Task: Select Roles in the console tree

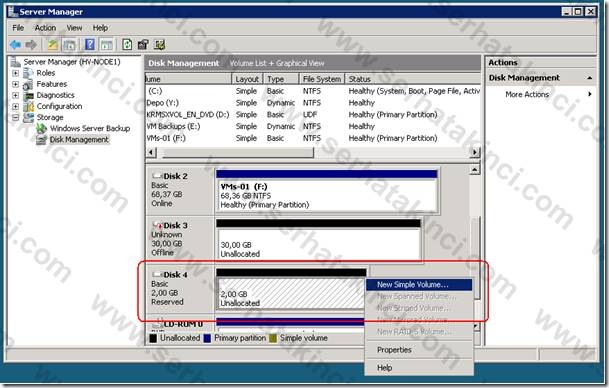Action: pyautogui.click(x=45, y=73)
